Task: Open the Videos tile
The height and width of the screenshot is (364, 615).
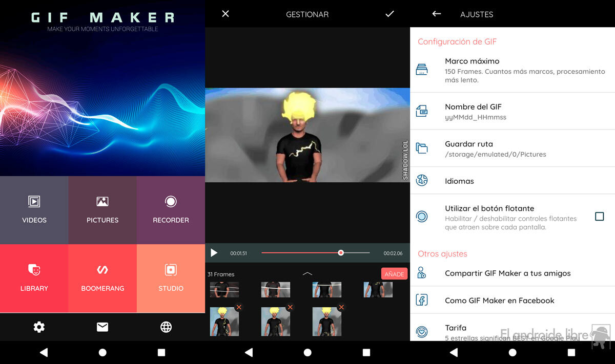Action: pos(34,210)
